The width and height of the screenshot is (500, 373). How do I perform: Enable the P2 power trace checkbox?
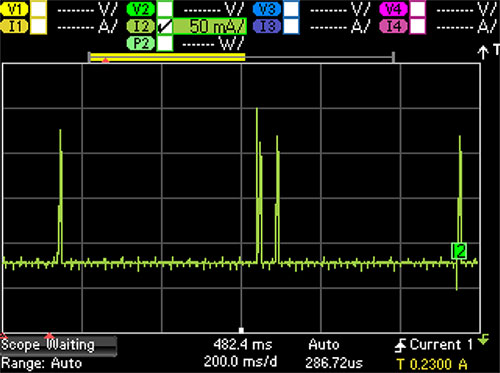165,43
